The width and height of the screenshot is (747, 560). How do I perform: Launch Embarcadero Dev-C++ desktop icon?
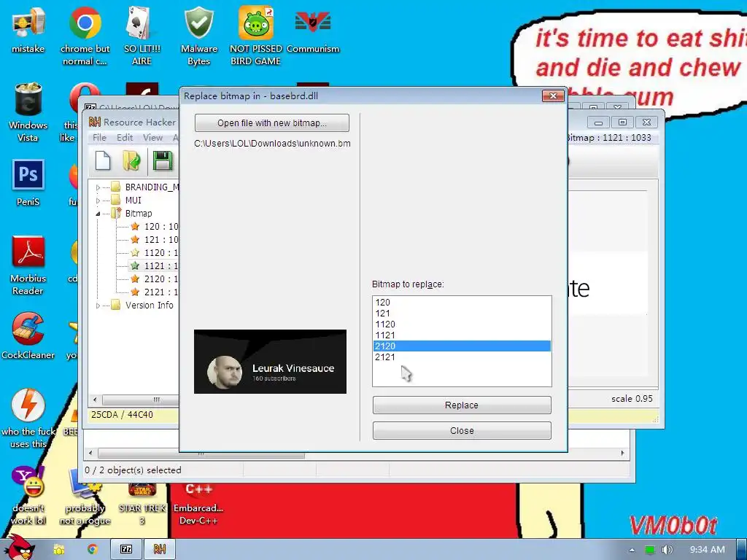pyautogui.click(x=198, y=502)
